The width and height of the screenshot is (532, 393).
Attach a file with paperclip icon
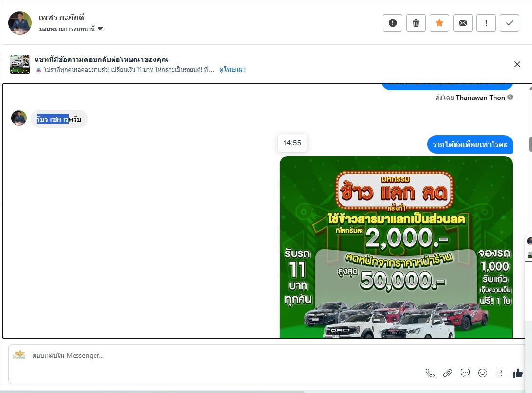(x=448, y=373)
